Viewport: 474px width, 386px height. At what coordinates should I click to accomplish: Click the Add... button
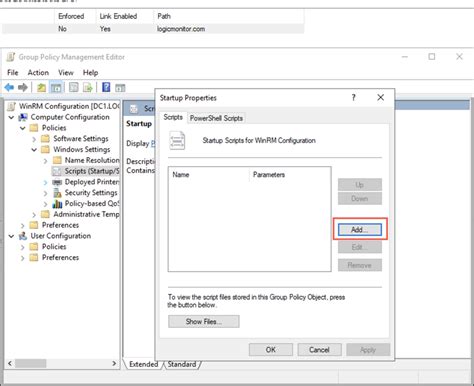(360, 229)
